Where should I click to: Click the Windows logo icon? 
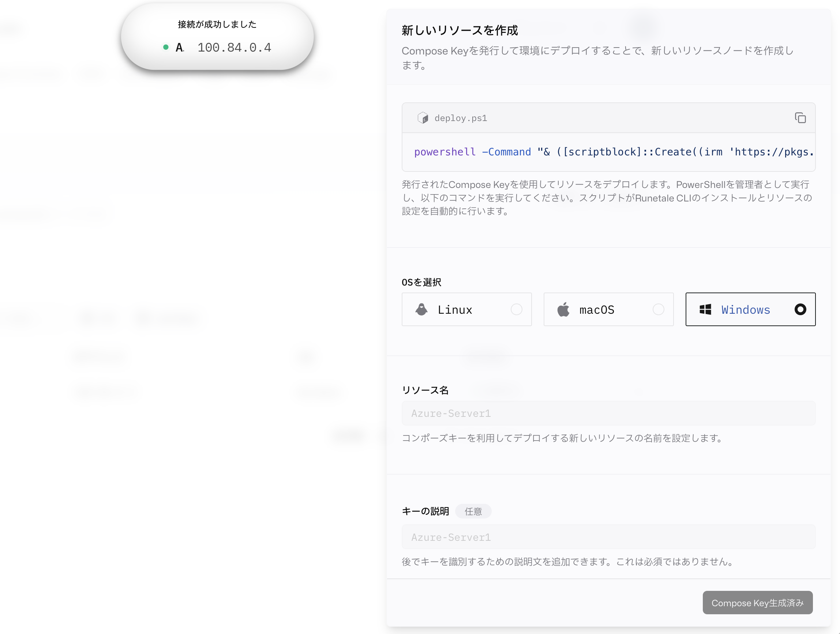point(705,310)
